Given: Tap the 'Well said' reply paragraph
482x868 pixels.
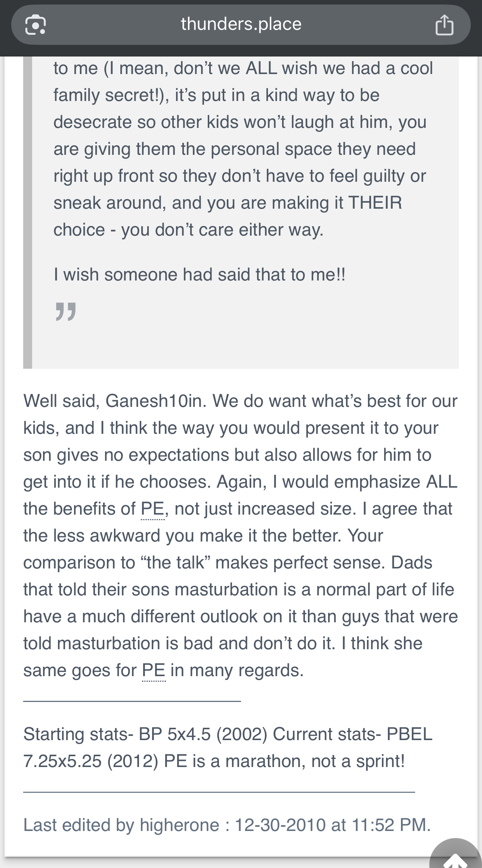Looking at the screenshot, I should (x=240, y=536).
